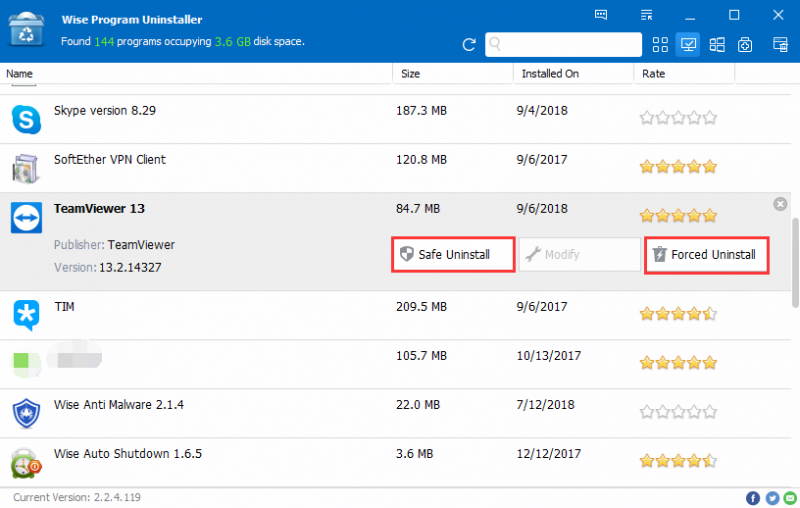This screenshot has height=508, width=800.
Task: Focus the program search box
Action: 563,44
